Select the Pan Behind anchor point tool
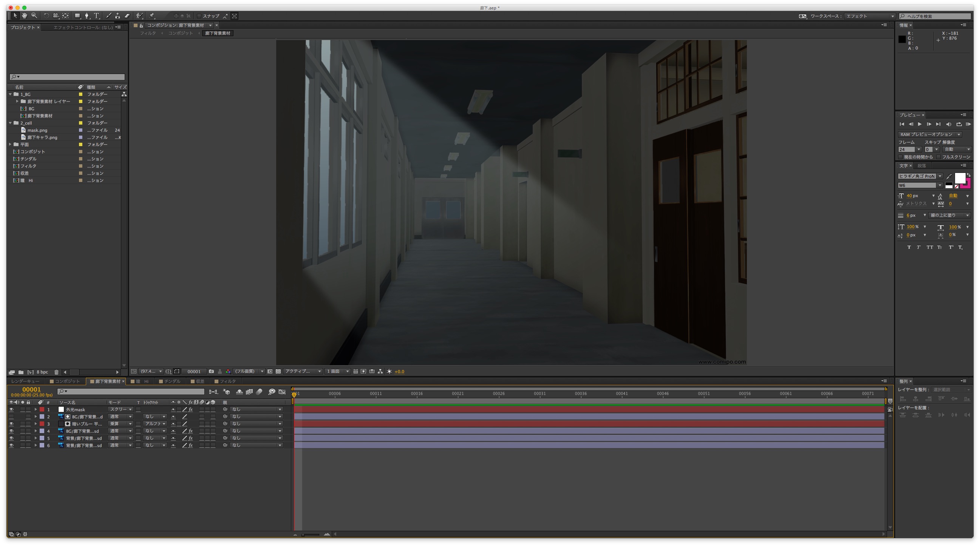 point(65,15)
